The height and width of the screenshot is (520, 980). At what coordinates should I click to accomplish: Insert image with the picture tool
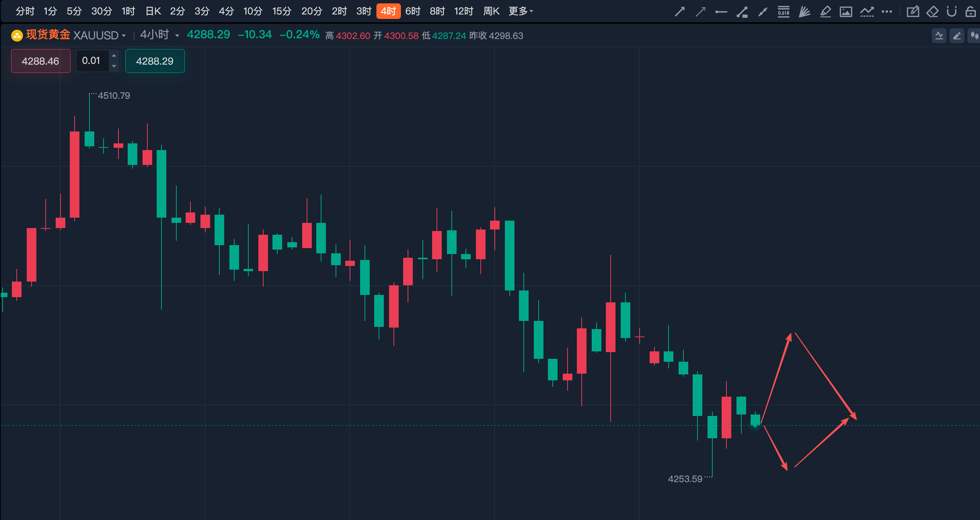[846, 12]
